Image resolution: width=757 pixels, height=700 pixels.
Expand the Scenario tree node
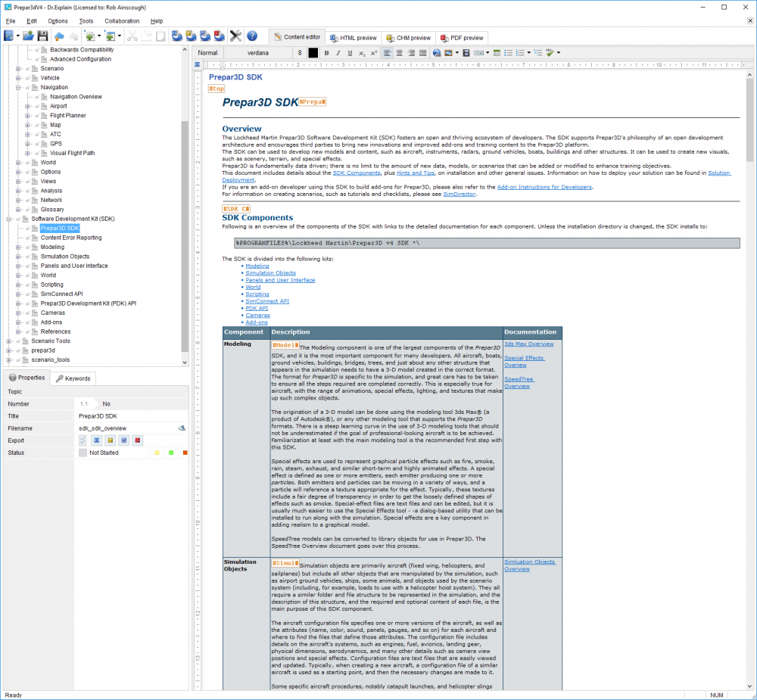[x=18, y=69]
